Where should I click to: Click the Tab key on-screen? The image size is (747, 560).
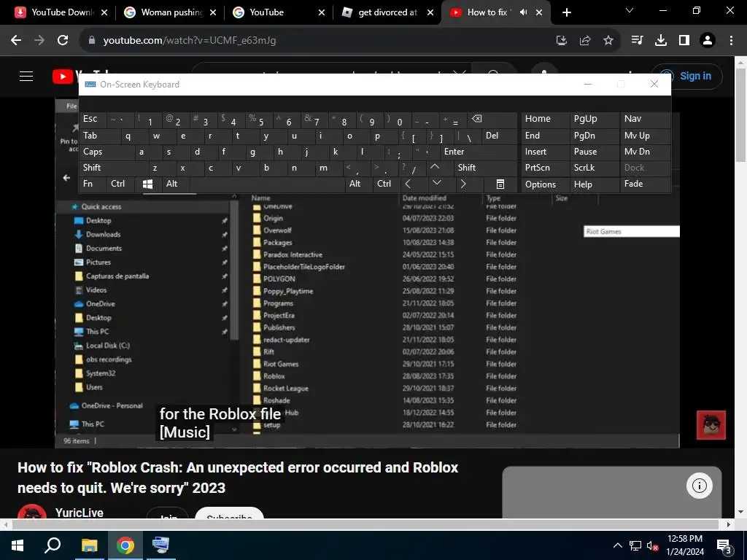(x=99, y=136)
